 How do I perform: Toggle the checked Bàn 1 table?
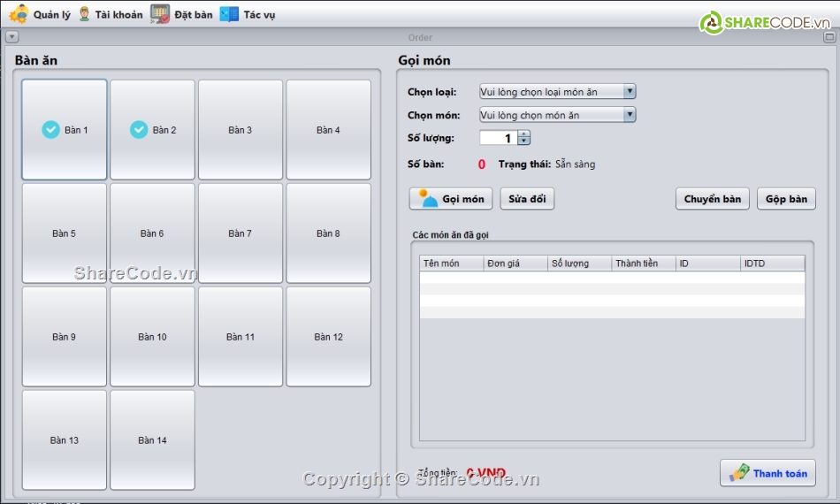[x=65, y=130]
